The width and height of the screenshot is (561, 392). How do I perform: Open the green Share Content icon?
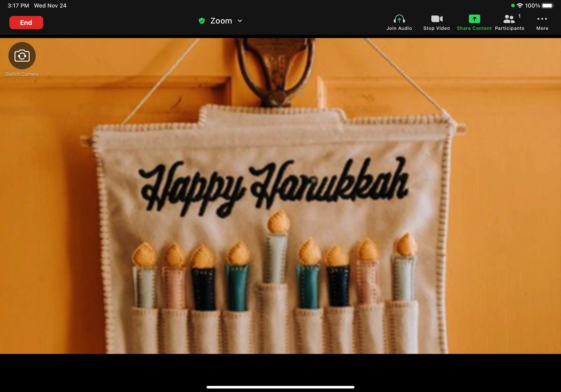point(474,19)
